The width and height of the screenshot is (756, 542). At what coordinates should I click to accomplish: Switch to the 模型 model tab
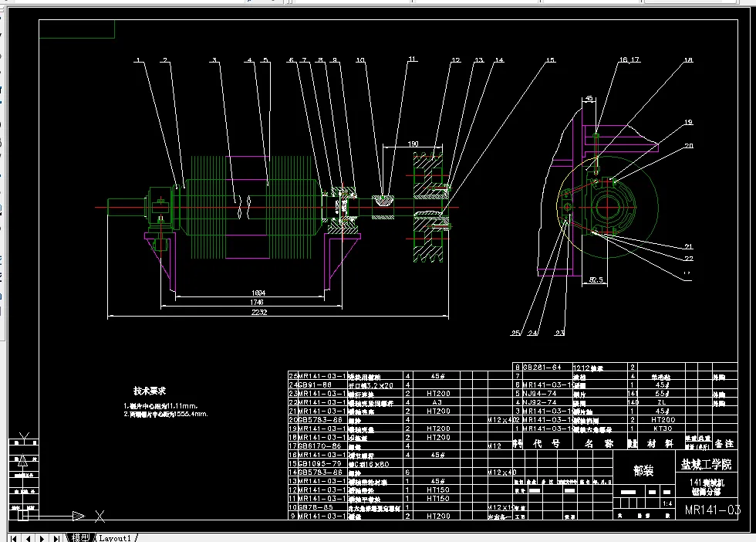point(81,537)
